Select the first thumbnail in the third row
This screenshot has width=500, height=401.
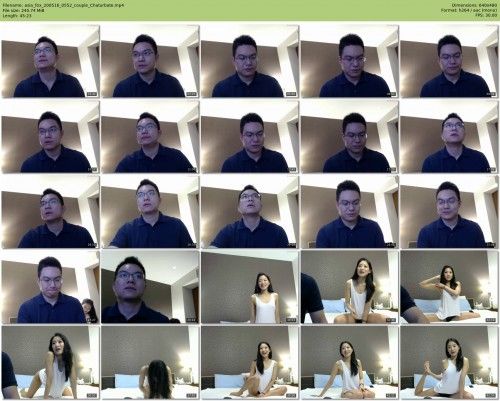pyautogui.click(x=50, y=212)
